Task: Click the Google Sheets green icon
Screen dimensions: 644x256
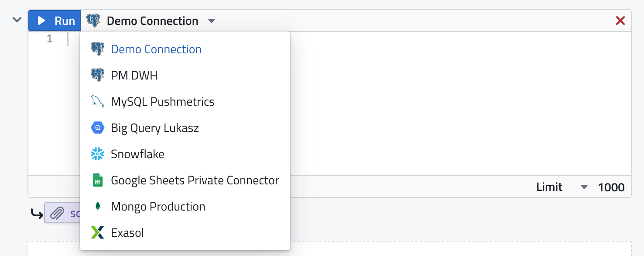Action: pyautogui.click(x=97, y=180)
